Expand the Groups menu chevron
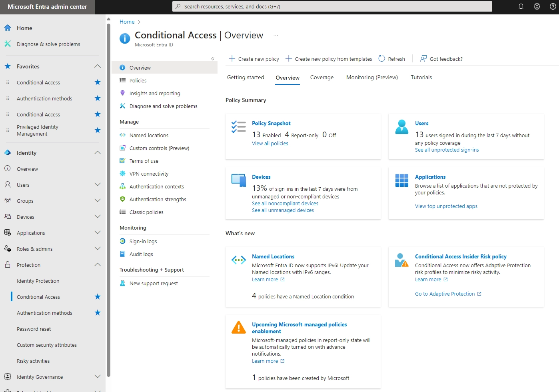Image resolution: width=559 pixels, height=392 pixels. click(98, 201)
